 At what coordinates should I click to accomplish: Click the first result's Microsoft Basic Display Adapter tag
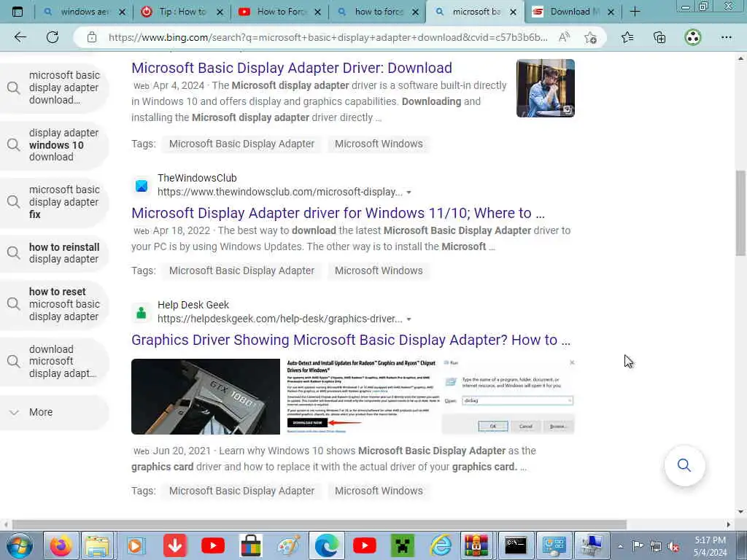pyautogui.click(x=241, y=144)
